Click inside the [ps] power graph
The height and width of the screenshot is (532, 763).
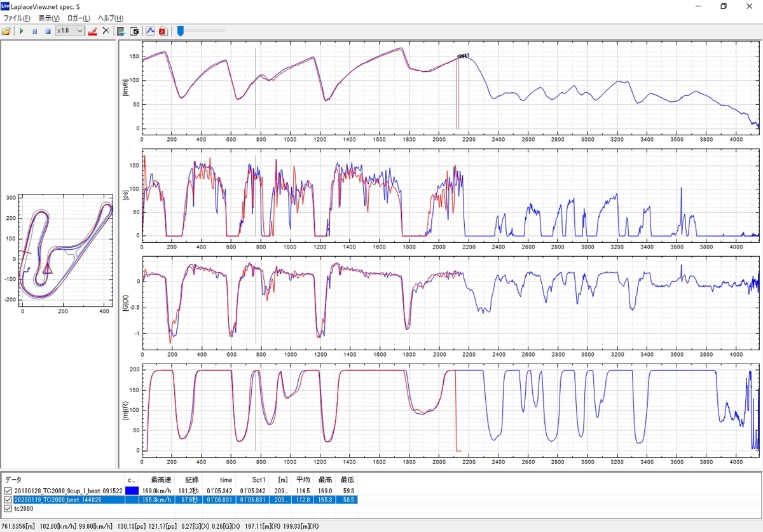(450, 196)
